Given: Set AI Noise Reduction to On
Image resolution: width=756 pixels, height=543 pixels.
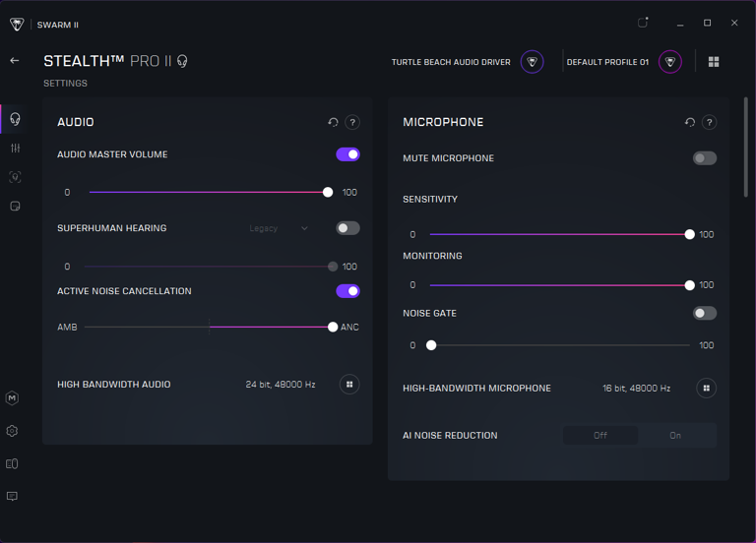Looking at the screenshot, I should (675, 436).
